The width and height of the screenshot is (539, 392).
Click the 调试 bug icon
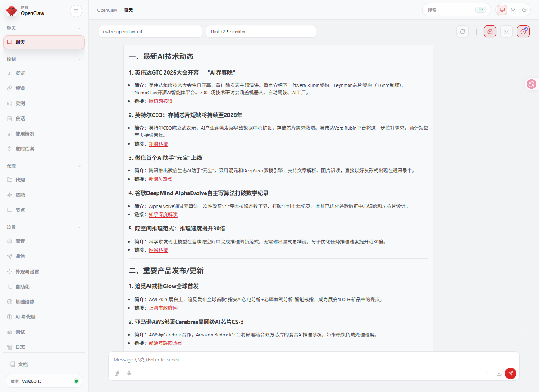point(9,332)
